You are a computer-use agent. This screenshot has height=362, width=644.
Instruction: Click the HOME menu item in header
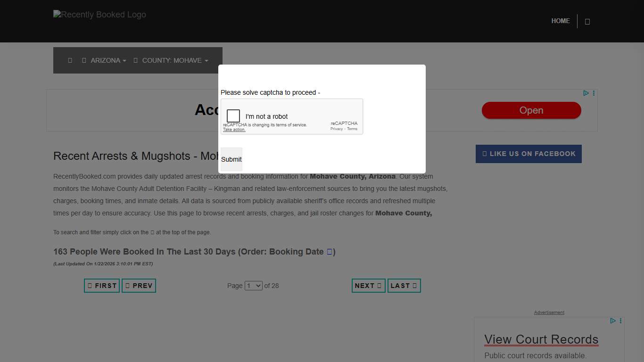tap(561, 21)
